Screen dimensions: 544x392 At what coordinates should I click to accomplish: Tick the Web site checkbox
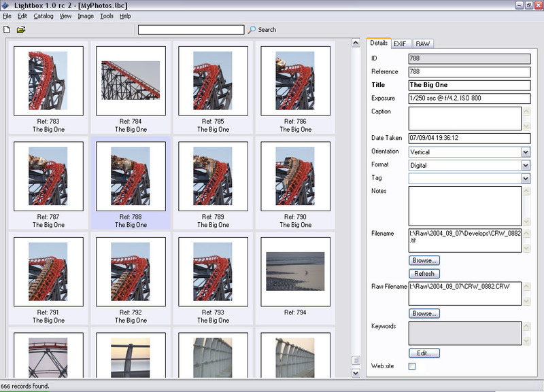[x=412, y=366]
